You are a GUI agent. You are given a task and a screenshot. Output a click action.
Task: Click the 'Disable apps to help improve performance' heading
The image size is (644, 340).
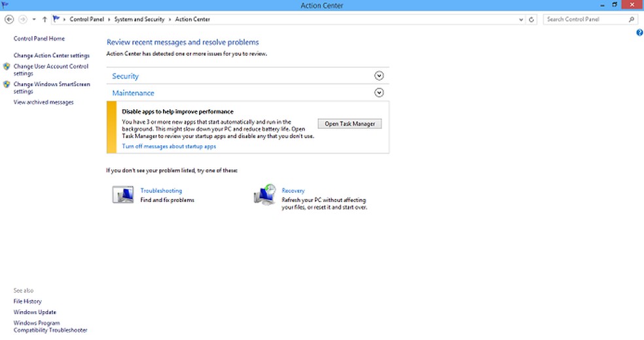click(177, 112)
